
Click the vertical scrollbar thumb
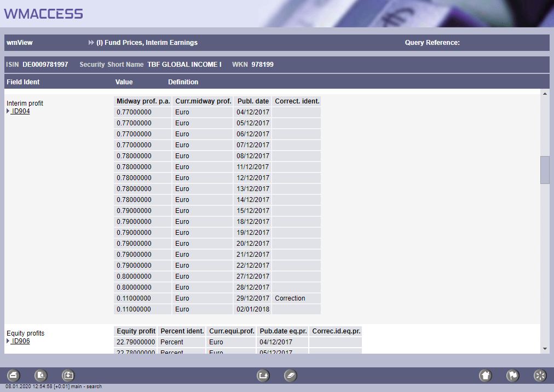pos(545,170)
